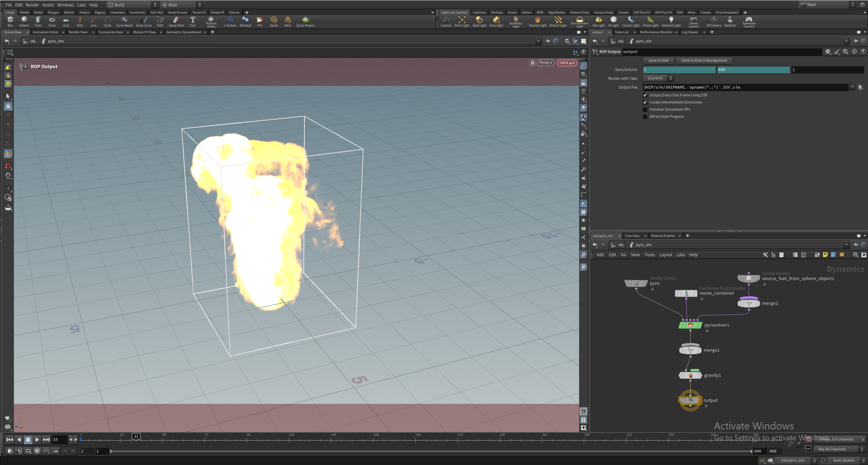The image size is (868, 465).
Task: Select the Spray Paint shelf tool
Action: 176,21
